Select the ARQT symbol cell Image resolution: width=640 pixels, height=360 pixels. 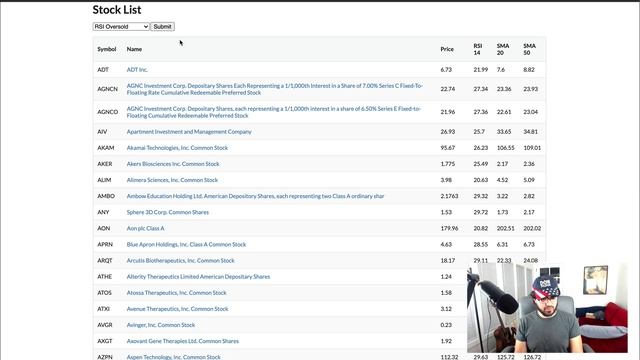[x=104, y=260]
